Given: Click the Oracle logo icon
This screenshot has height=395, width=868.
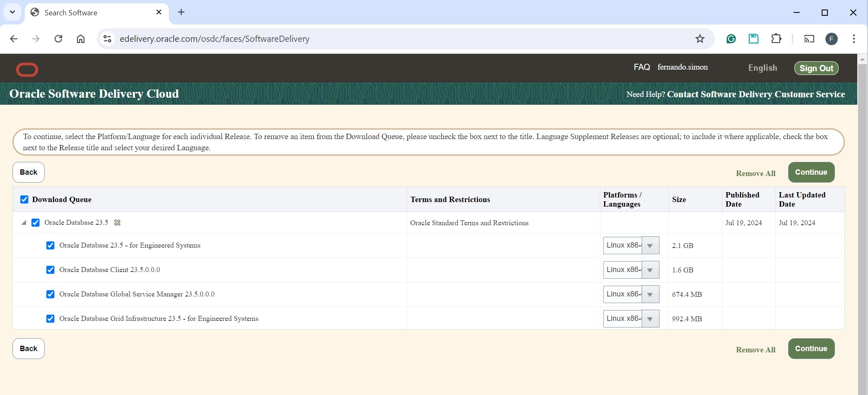Looking at the screenshot, I should coord(27,70).
